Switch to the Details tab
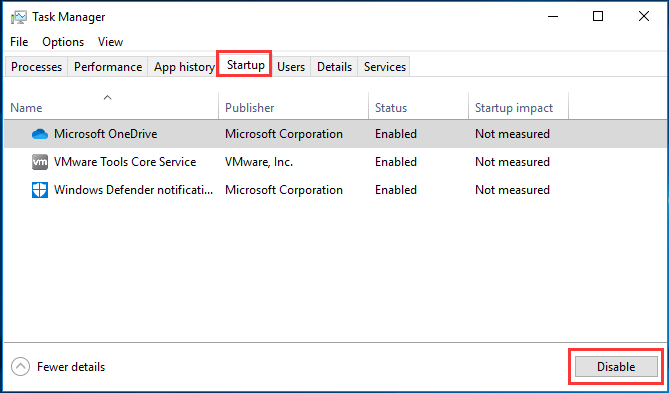Screen dimensions: 669x393 point(334,67)
